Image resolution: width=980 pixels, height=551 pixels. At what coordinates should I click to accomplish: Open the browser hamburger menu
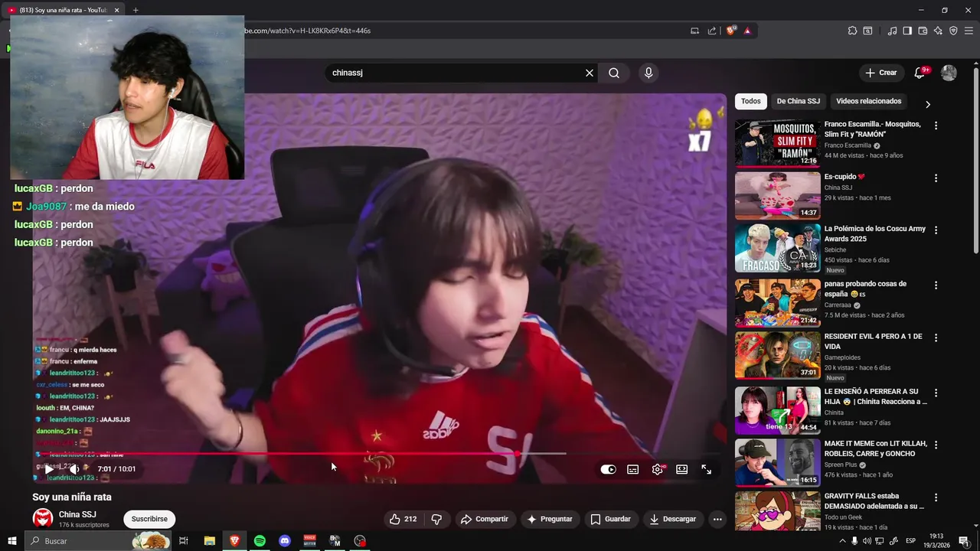(969, 31)
